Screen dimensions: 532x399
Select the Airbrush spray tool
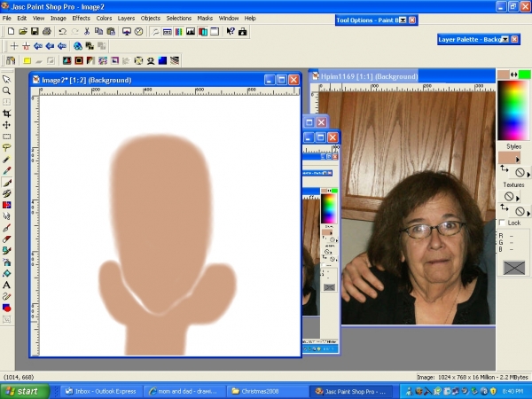pyautogui.click(x=6, y=262)
